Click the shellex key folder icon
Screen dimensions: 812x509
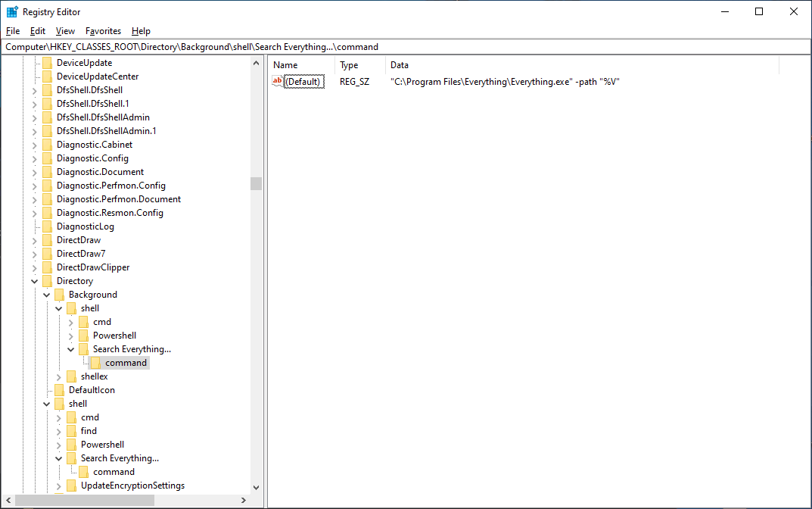click(x=70, y=376)
